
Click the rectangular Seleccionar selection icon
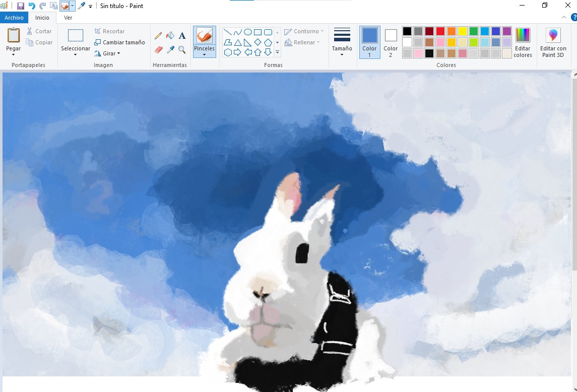pyautogui.click(x=76, y=36)
